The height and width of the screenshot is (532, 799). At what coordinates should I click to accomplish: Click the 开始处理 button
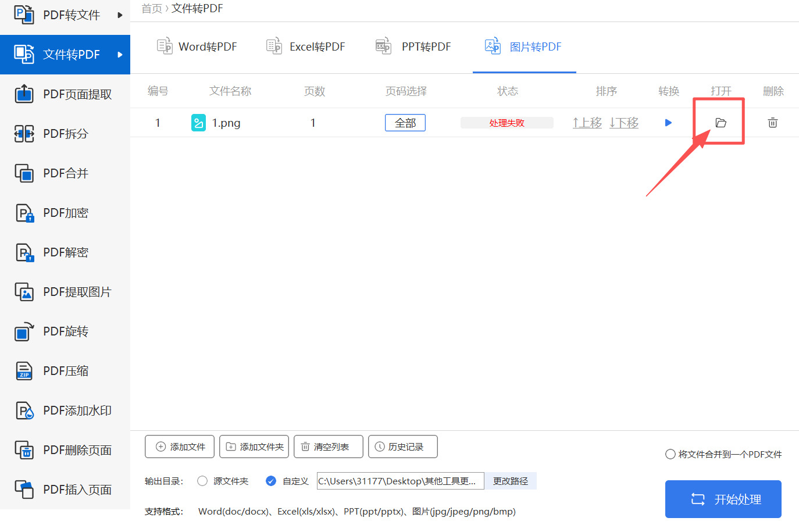pyautogui.click(x=723, y=499)
